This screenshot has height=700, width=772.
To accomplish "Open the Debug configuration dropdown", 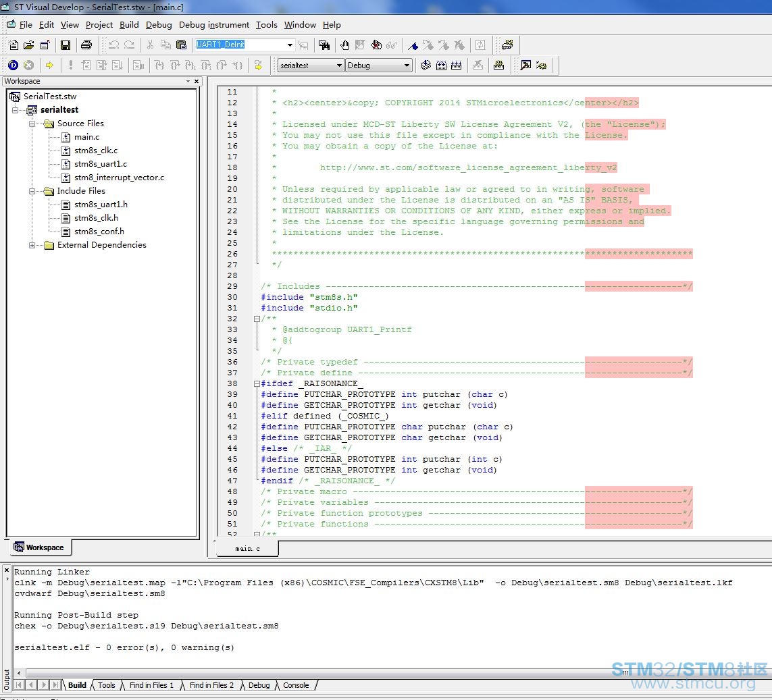I will pos(407,65).
